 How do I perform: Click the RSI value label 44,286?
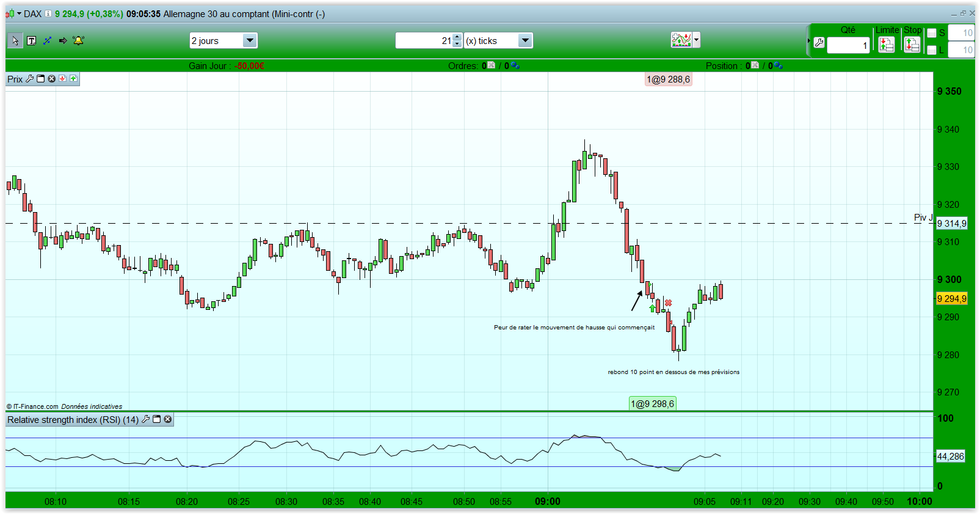[951, 457]
